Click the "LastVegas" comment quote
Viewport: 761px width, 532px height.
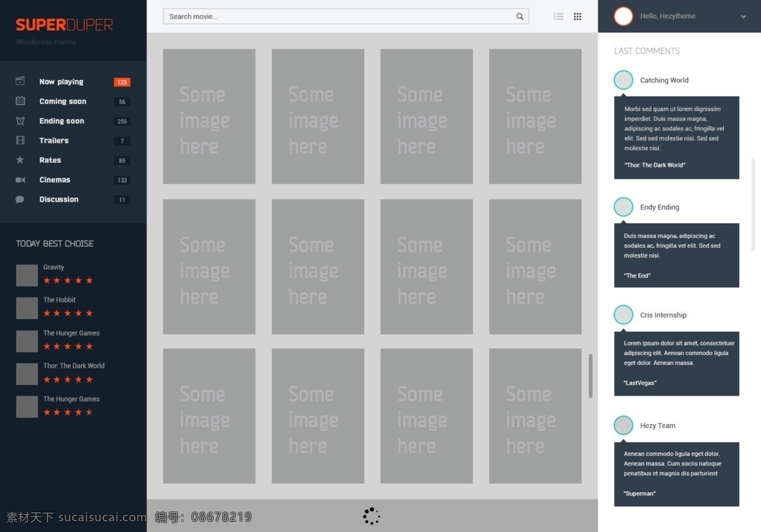[640, 383]
